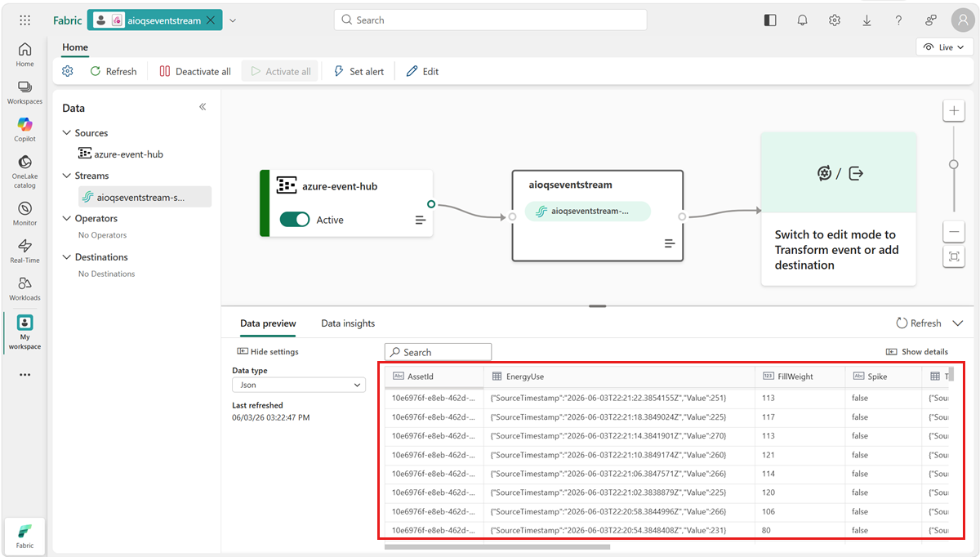Open azure-event-hub node menu icon
This screenshot has height=557, width=980.
(421, 221)
